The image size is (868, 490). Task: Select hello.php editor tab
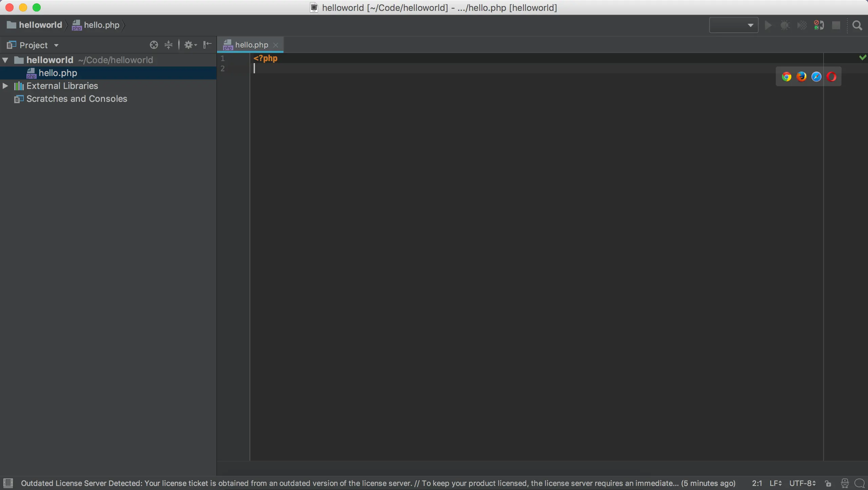tap(251, 45)
